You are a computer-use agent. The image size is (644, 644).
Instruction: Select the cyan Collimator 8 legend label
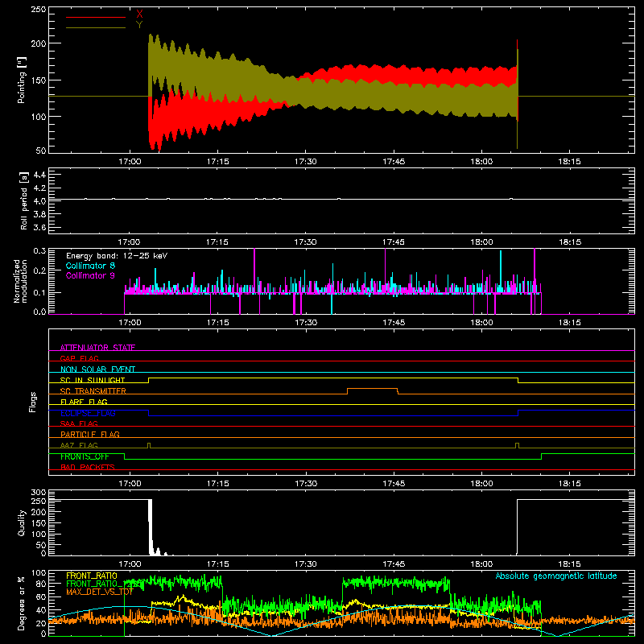[x=90, y=266]
